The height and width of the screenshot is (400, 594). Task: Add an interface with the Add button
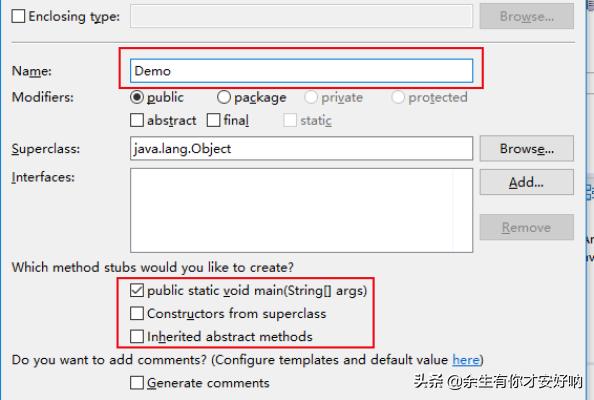click(x=527, y=182)
